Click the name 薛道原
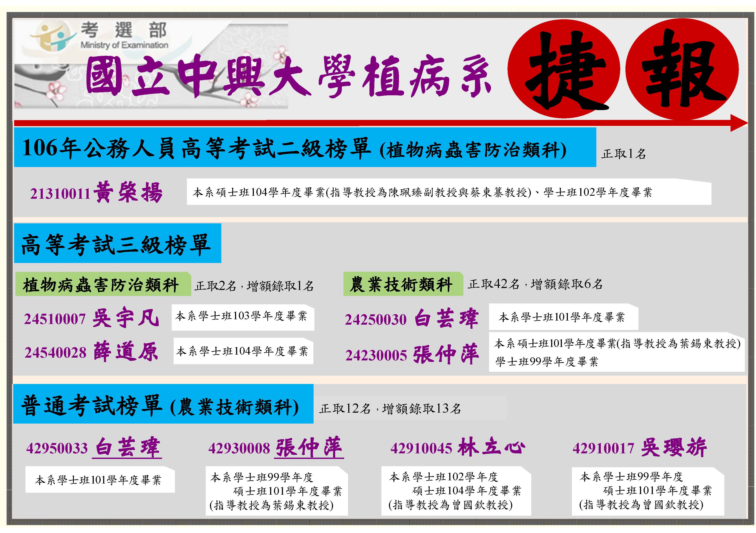756x533 pixels. 126,351
